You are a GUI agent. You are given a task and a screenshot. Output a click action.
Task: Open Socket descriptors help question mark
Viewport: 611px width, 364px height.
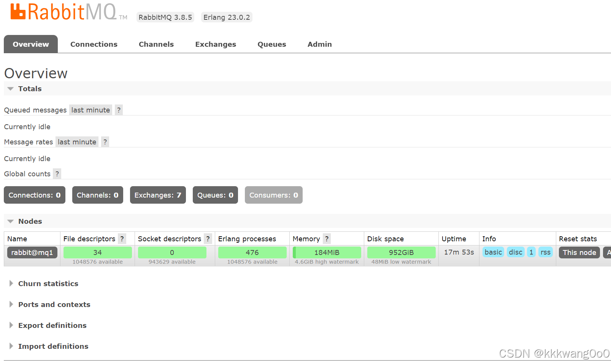click(x=208, y=239)
